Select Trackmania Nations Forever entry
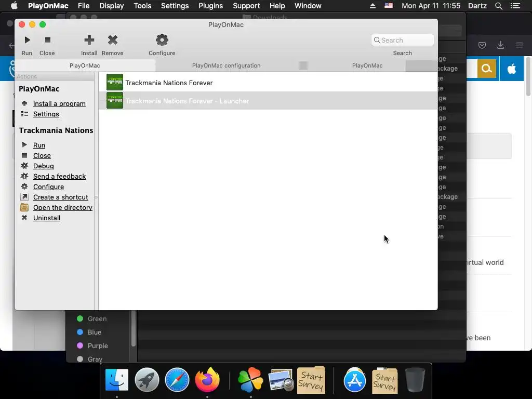This screenshot has height=399, width=532. tap(268, 83)
